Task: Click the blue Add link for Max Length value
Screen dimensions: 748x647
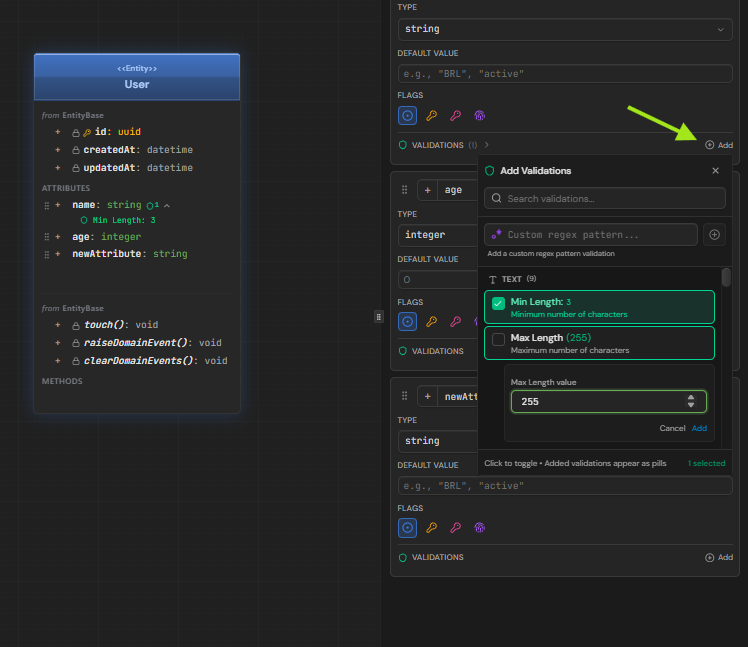Action: (699, 428)
